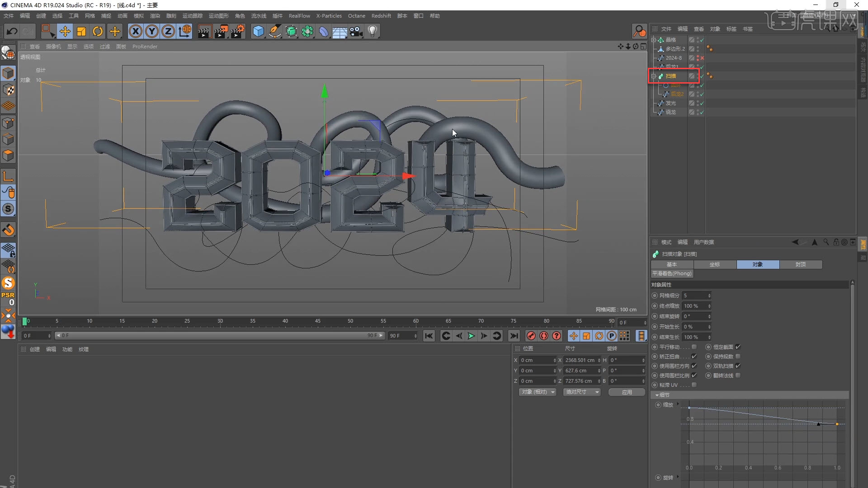Toggle visibility of 2024-8 layer
The height and width of the screenshot is (488, 868).
pos(698,58)
